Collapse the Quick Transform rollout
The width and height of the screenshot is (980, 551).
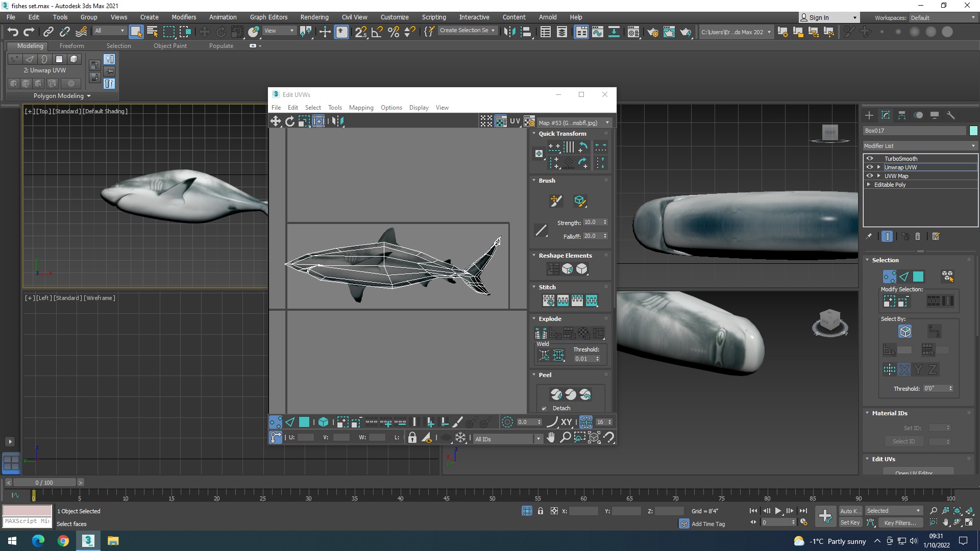coord(534,134)
